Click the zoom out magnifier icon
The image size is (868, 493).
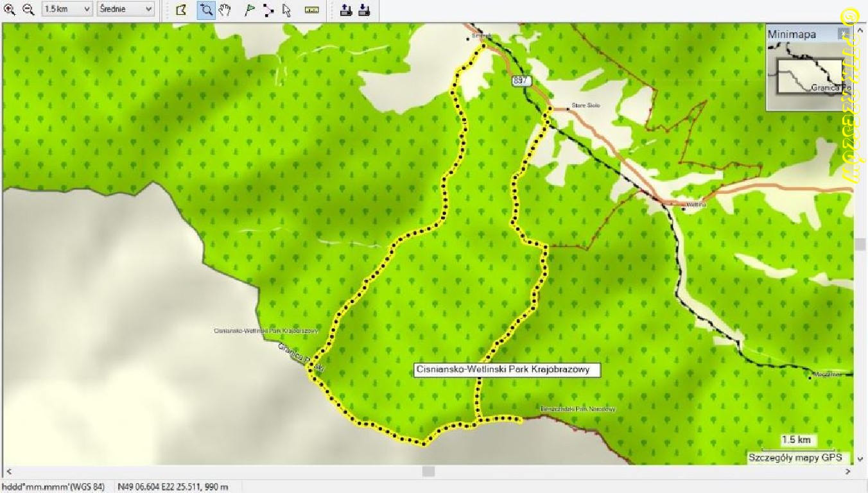28,10
